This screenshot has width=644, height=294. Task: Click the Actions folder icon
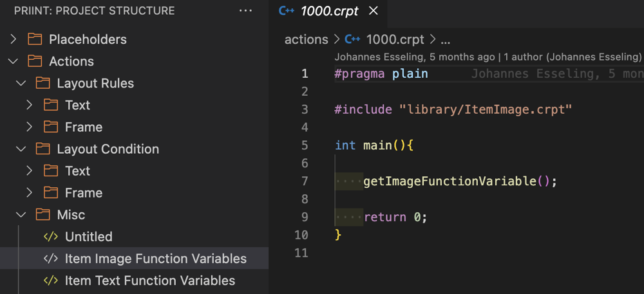(x=35, y=62)
